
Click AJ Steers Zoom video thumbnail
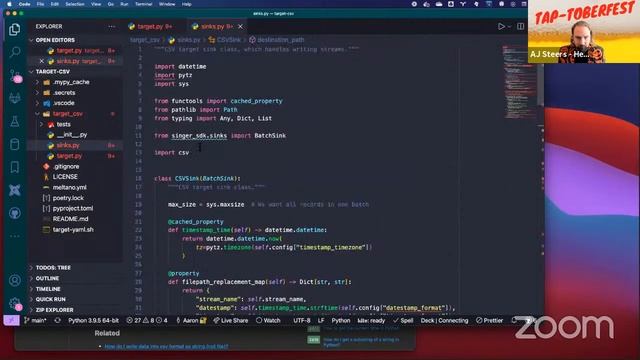[x=584, y=31]
